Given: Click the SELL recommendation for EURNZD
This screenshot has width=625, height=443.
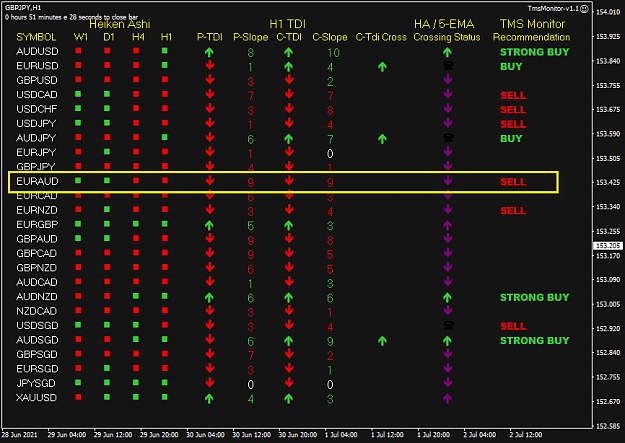Looking at the screenshot, I should [x=513, y=211].
